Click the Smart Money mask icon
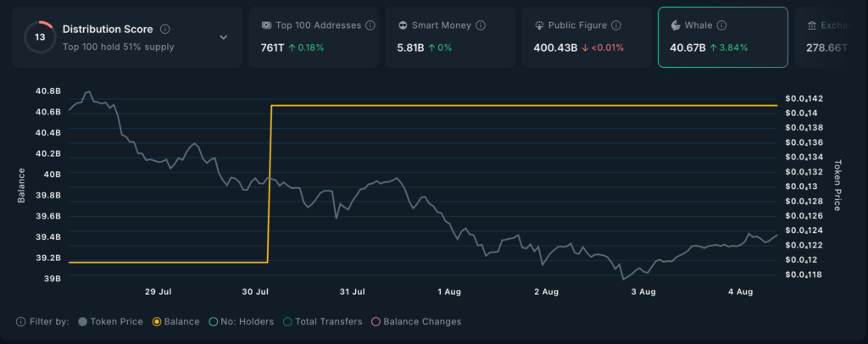Screen dimensions: 868x344 click(403, 25)
